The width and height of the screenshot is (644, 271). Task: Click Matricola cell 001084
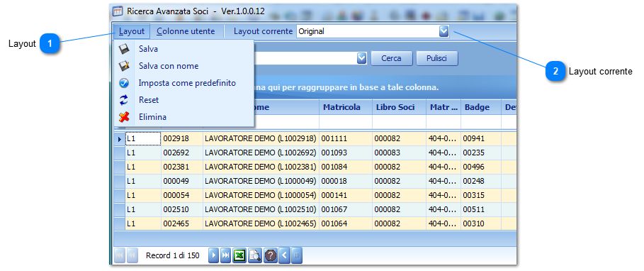[346, 167]
